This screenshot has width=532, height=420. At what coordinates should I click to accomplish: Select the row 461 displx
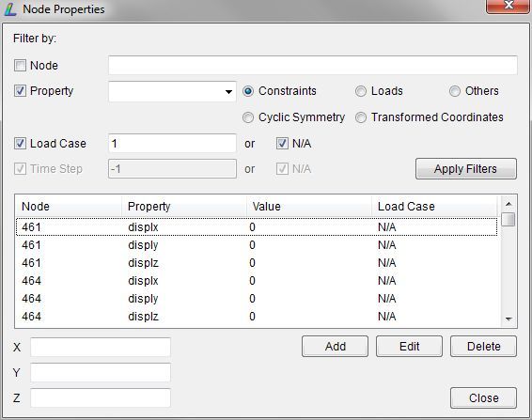pyautogui.click(x=257, y=227)
